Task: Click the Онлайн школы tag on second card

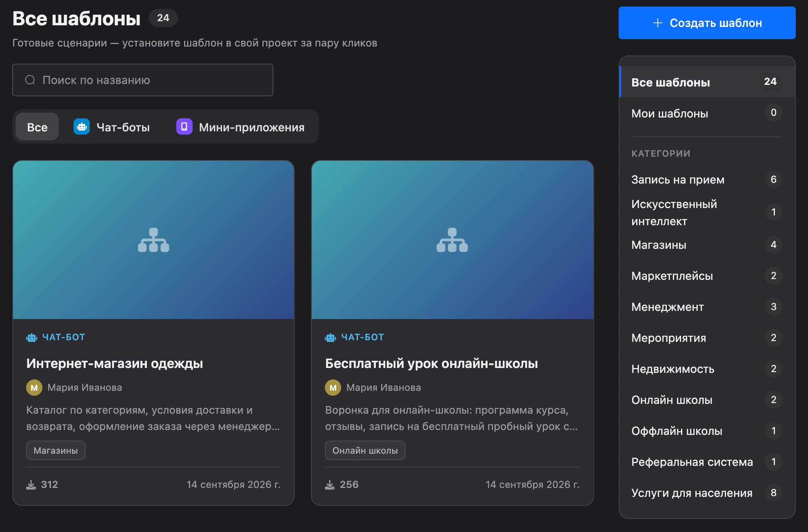Action: tap(365, 450)
